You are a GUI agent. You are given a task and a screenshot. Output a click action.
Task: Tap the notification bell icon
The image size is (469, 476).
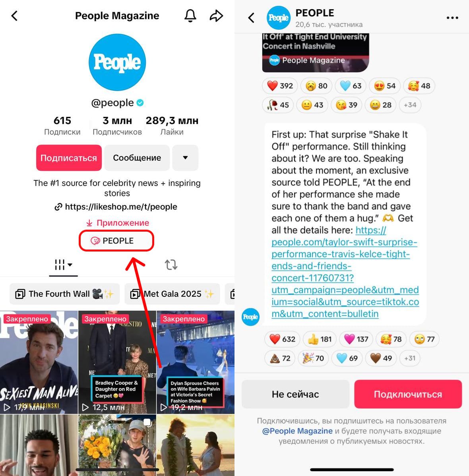click(190, 16)
